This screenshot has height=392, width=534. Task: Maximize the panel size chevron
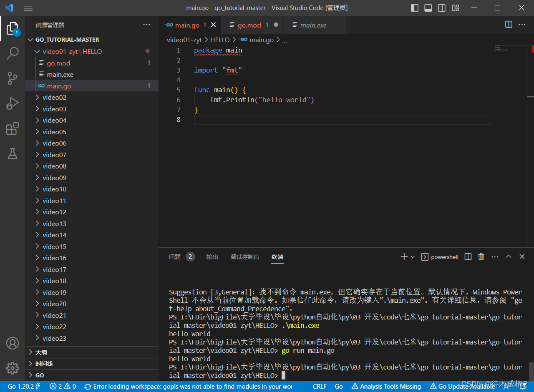click(508, 257)
